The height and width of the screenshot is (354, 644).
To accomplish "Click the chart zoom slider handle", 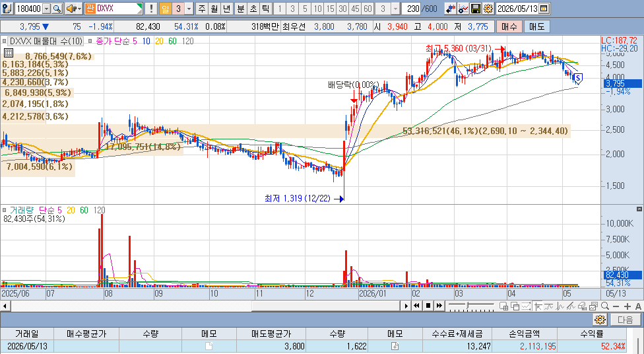I will 467,306.
